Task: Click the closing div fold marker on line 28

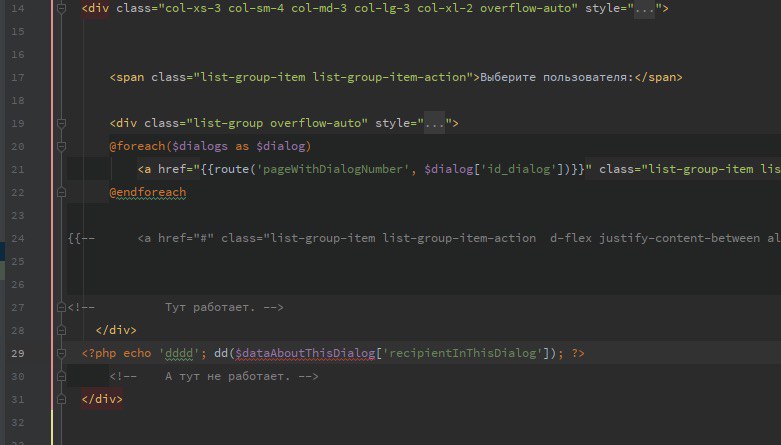Action: 61,330
